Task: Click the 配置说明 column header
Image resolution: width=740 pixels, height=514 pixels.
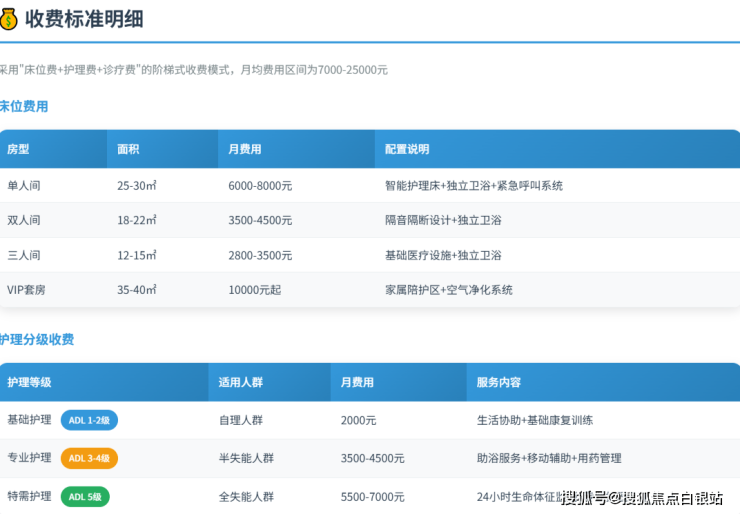Action: pos(407,149)
